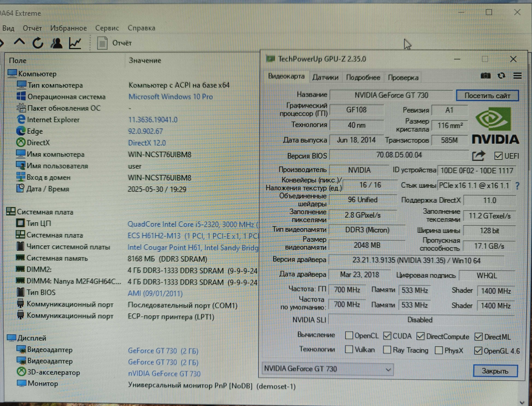
Task: Open the AMI (09/01/2011) BIOS link
Action: click(x=155, y=293)
